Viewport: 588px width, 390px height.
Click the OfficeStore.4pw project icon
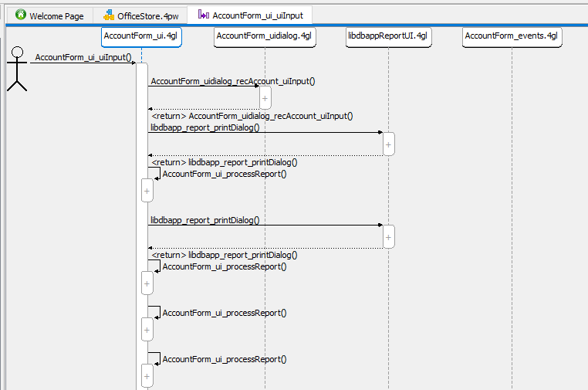coord(109,15)
